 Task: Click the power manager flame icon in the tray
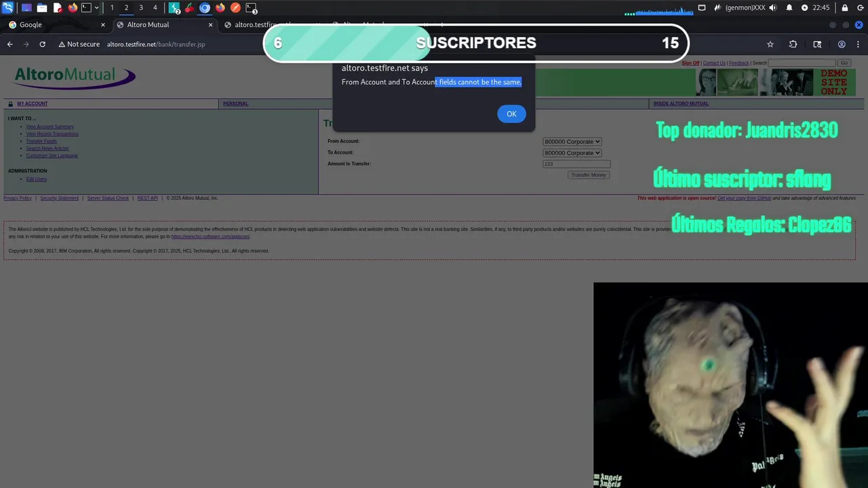click(x=717, y=8)
